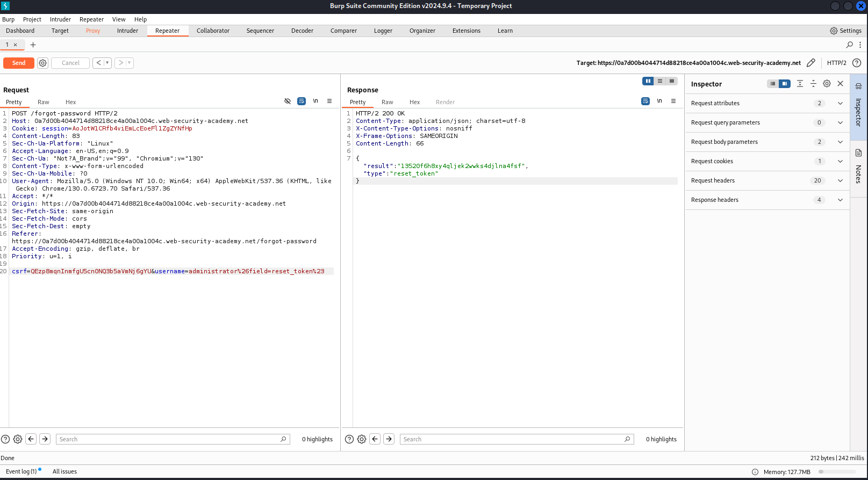Open Repeater help question icon
Image resolution: width=868 pixels, height=480 pixels.
pos(857,63)
